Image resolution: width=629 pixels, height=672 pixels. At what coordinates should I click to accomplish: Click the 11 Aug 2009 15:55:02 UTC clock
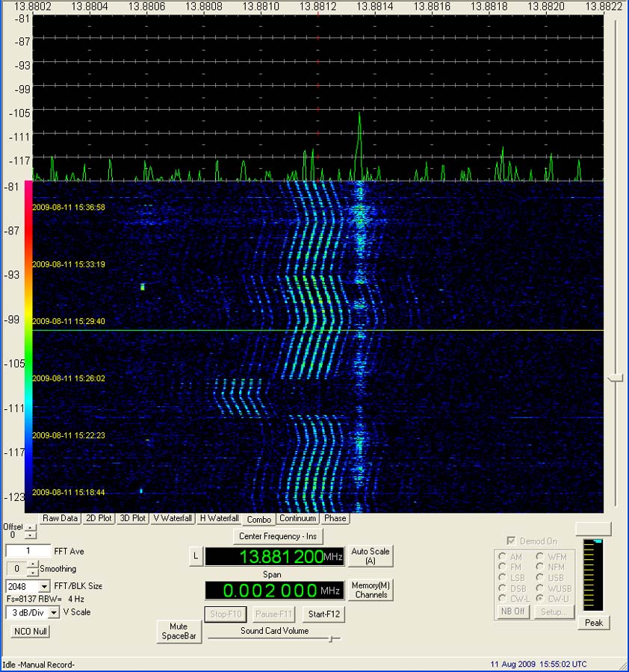point(538,665)
